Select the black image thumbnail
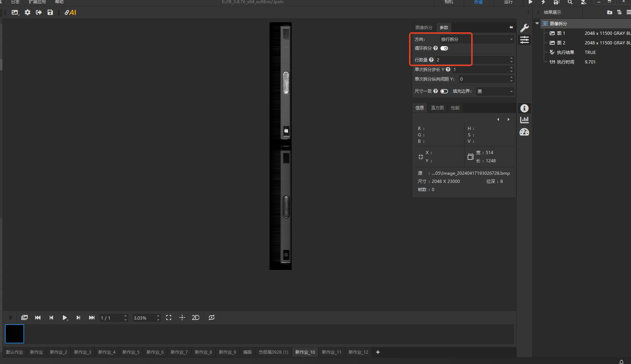This screenshot has width=631, height=364. pyautogui.click(x=15, y=334)
